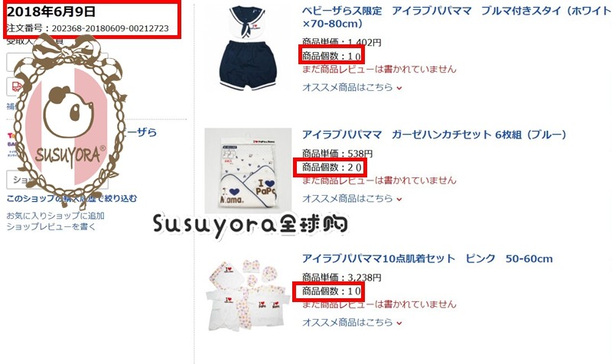Click the shop logo beside ザらス name
Viewport: 612px width, 364px height.
12,144
